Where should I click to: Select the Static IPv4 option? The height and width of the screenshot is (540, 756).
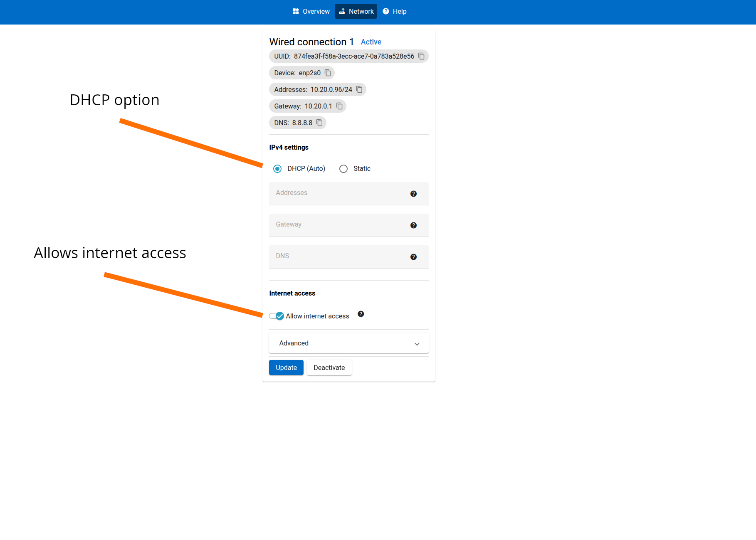[x=343, y=169]
